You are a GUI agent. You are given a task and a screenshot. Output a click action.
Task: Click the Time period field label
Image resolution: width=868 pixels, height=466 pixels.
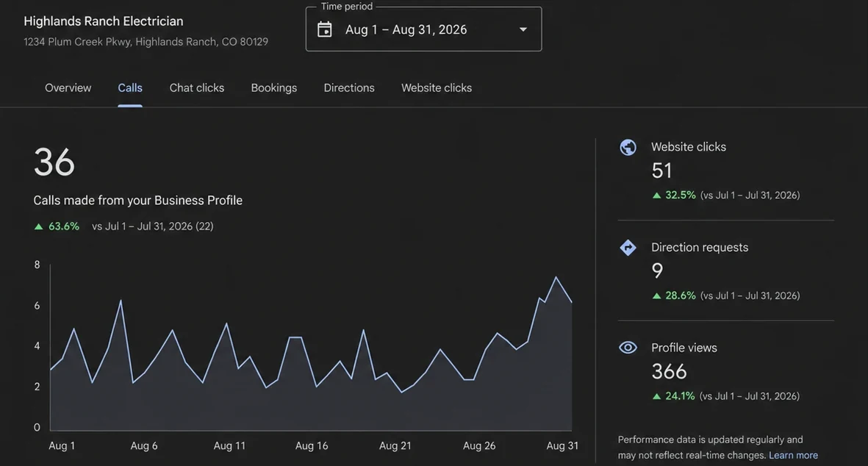[346, 7]
